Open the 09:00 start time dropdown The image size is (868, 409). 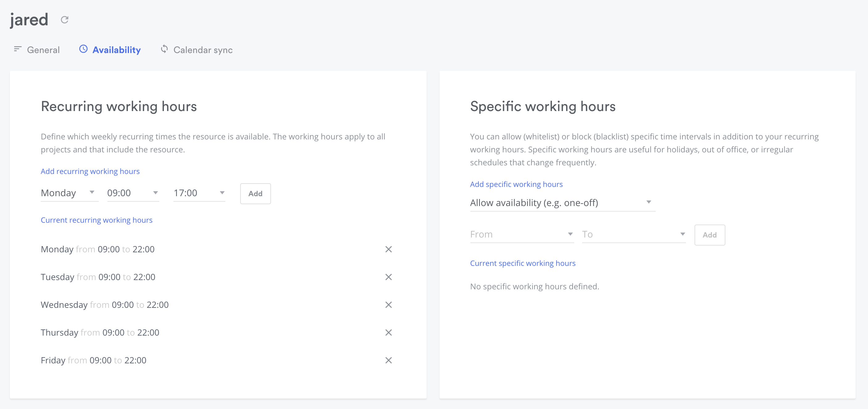coord(133,193)
